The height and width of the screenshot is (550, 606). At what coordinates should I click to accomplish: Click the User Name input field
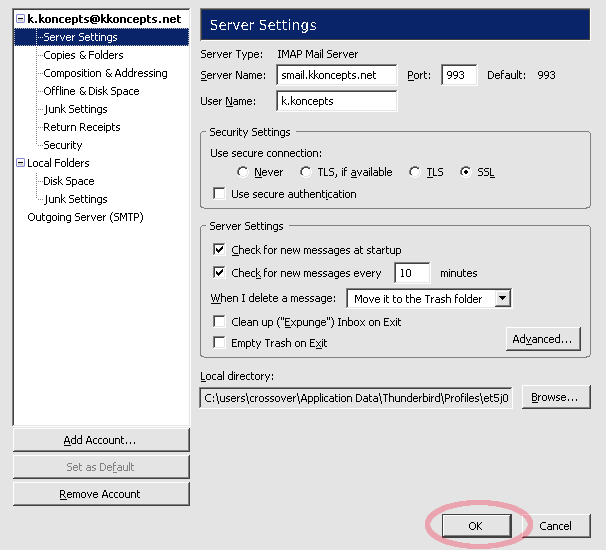click(x=337, y=101)
